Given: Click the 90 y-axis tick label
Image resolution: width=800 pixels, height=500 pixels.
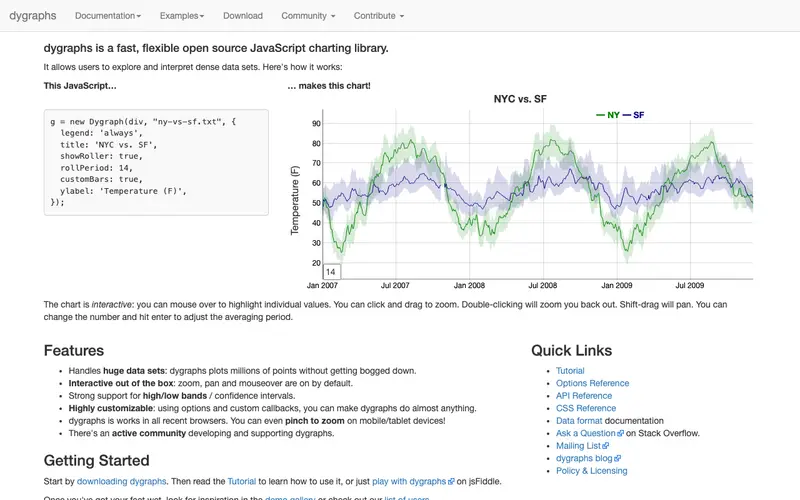Looking at the screenshot, I should click(316, 123).
